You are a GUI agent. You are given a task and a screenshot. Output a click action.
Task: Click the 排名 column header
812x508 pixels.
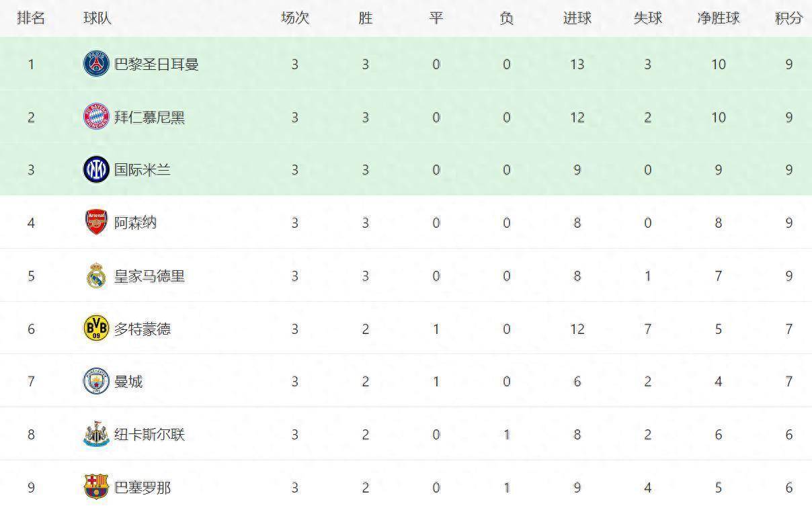(x=31, y=18)
